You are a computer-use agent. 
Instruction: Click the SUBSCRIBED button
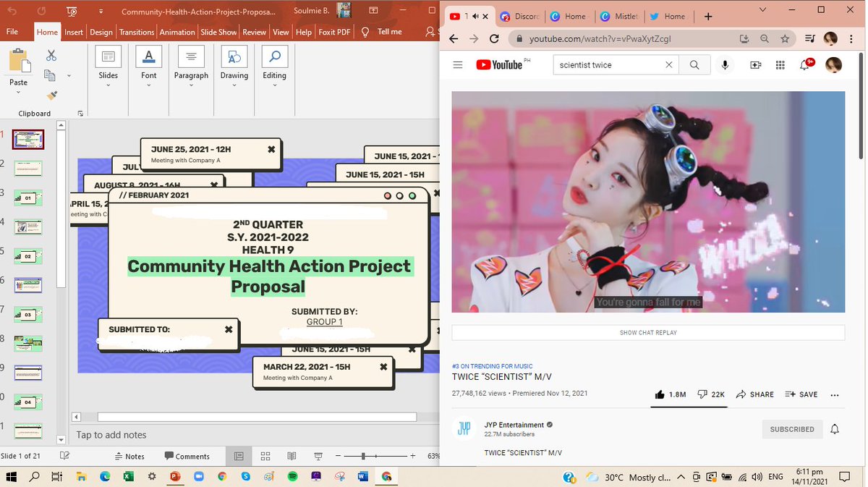pos(792,429)
